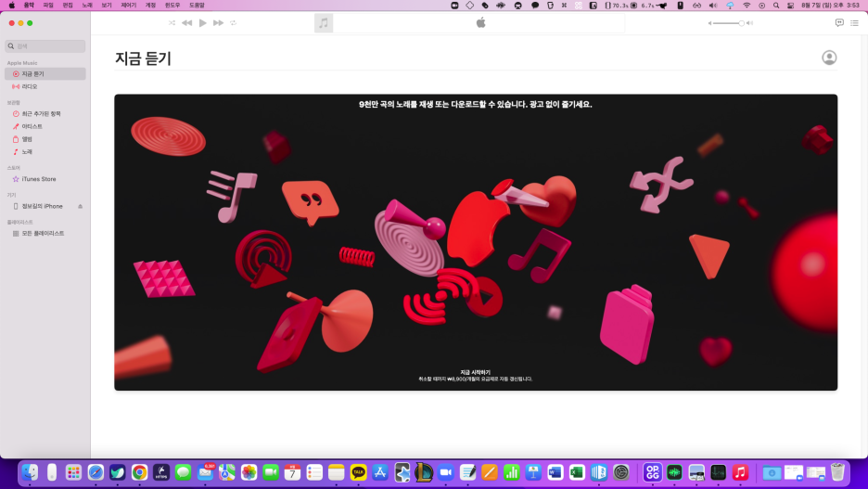Viewport: 868px width, 489px height.
Task: Click the sidebar search field
Action: (45, 46)
